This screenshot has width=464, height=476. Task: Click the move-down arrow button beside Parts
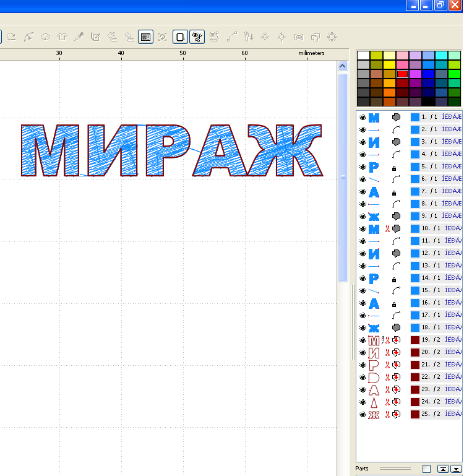click(x=456, y=469)
